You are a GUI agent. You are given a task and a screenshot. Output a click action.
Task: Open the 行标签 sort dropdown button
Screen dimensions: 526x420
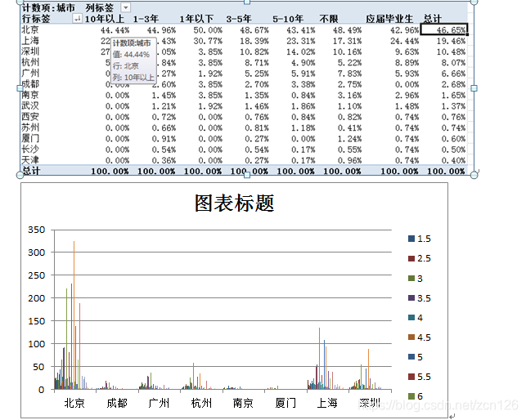[x=77, y=19]
